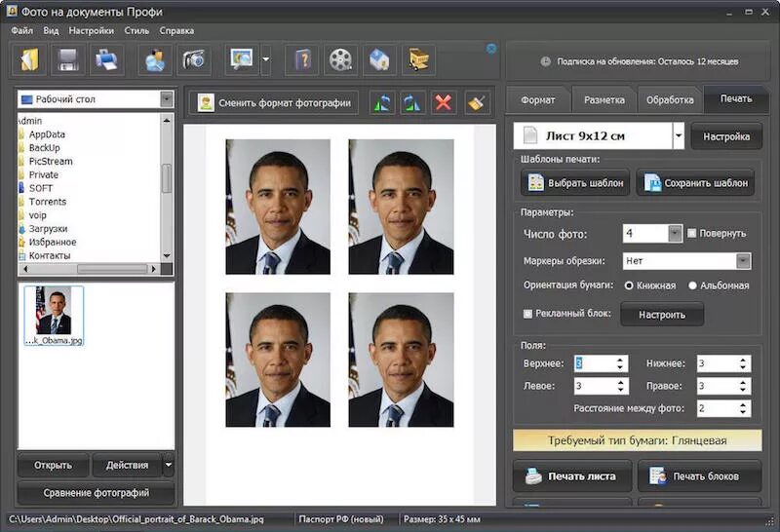Adjust the Левое margin stepper arrows
Image resolution: width=780 pixels, height=532 pixels.
pyautogui.click(x=620, y=386)
